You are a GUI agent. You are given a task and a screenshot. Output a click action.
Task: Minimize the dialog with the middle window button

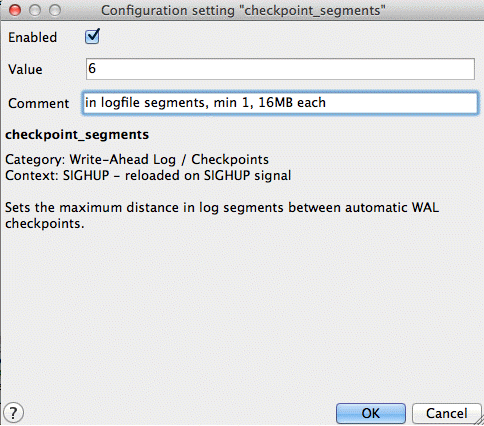[35, 10]
